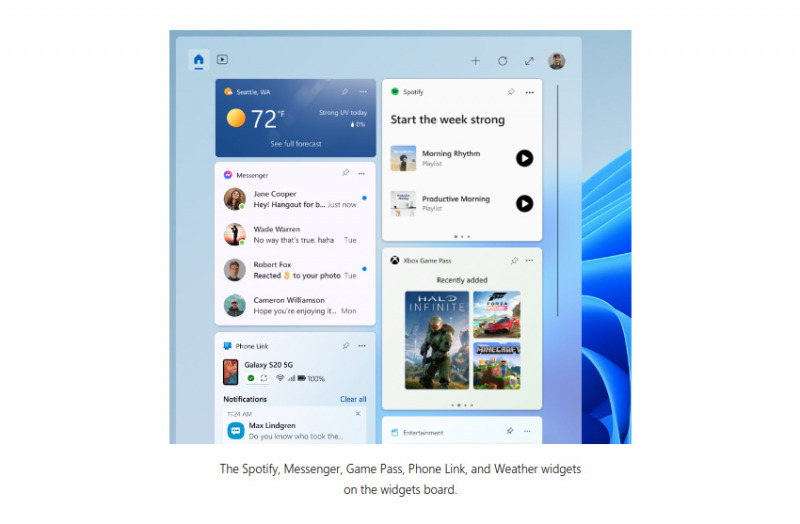Click the Entertainment widget icon
This screenshot has height=524, width=800.
tap(394, 433)
